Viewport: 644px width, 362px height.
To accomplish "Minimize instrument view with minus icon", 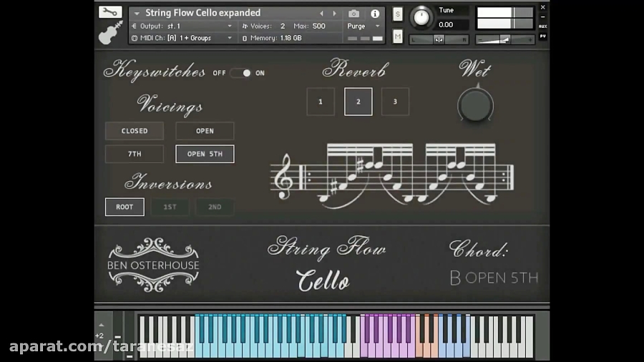I will click(542, 17).
